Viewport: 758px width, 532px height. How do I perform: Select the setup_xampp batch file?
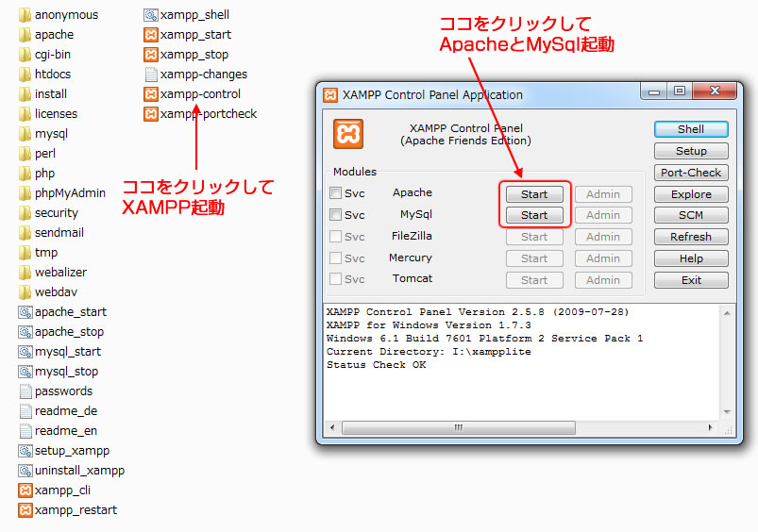coord(64,451)
